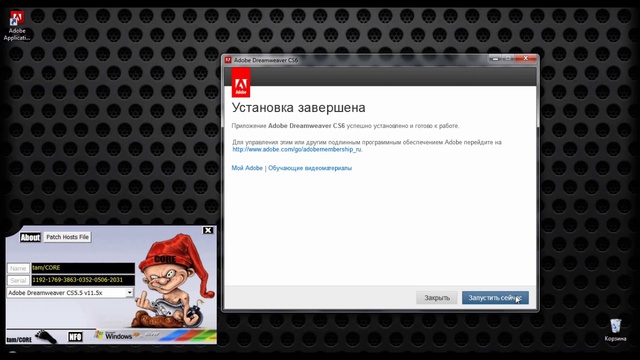
Task: Click into the Serial number field
Action: pos(83,280)
